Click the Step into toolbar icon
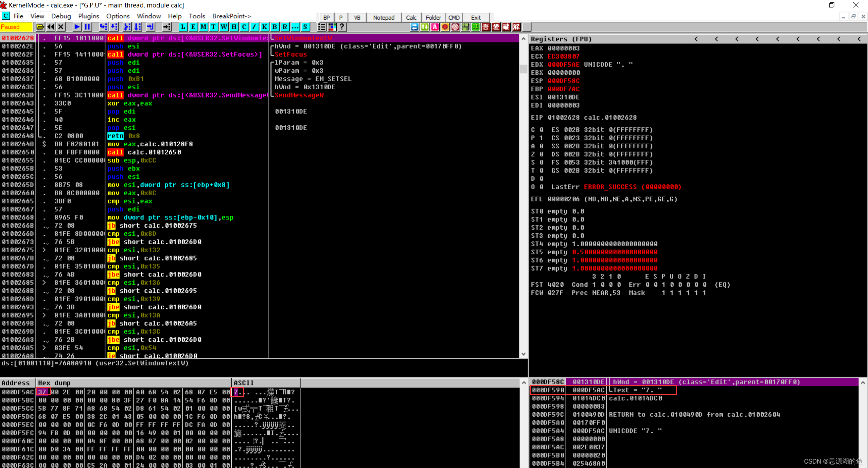Screen dimensions: 868x468 (x=104, y=27)
